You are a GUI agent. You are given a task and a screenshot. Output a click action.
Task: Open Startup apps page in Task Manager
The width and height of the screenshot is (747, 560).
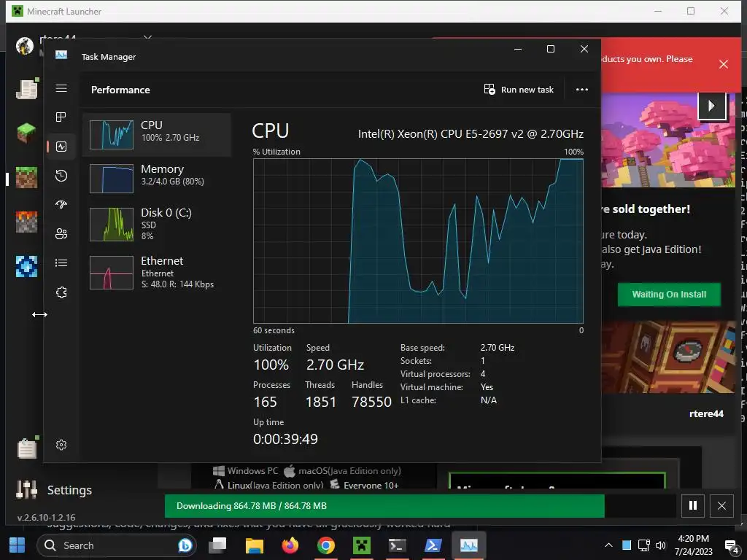(61, 205)
